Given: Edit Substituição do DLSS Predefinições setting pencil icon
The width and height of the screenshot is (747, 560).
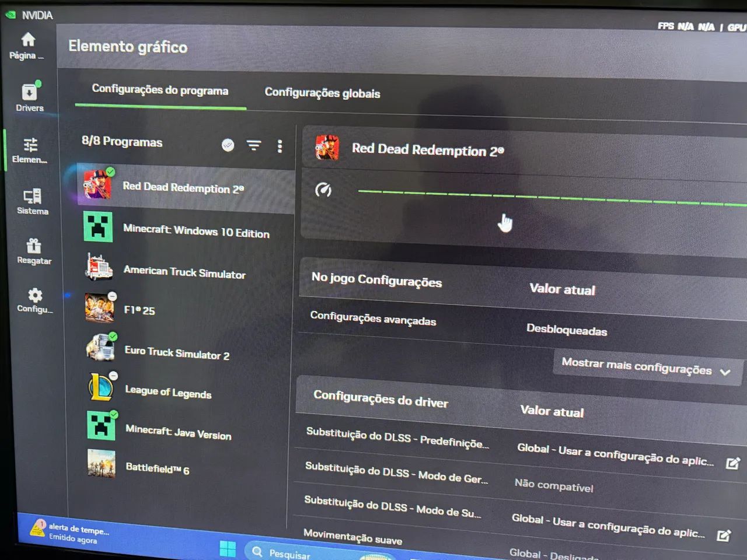Looking at the screenshot, I should coord(732,463).
